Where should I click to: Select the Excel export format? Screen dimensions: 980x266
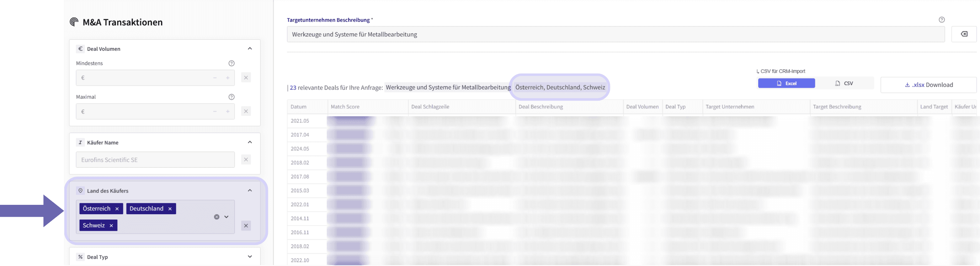[x=786, y=83]
